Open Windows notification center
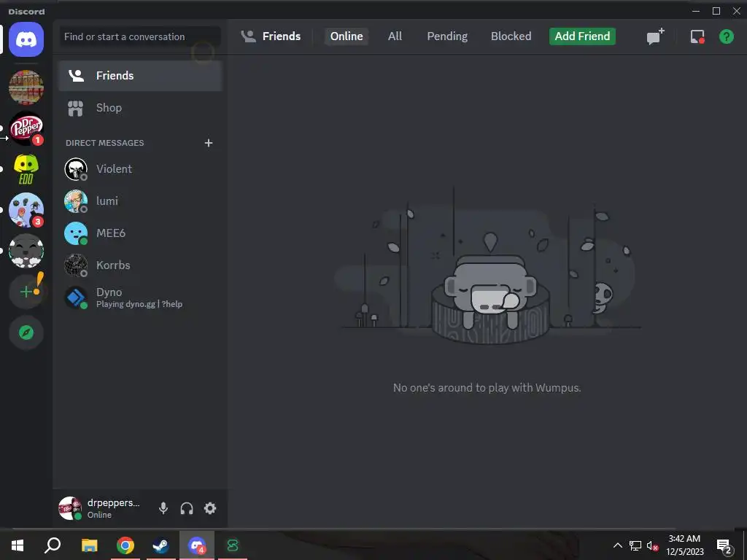The height and width of the screenshot is (560, 747). 724,547
